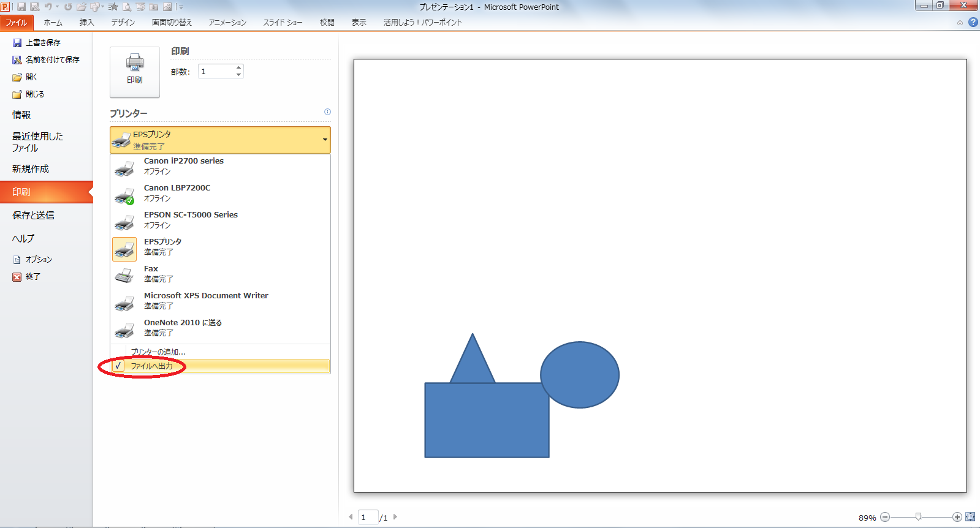This screenshot has height=528, width=980.
Task: Go to previous page in preview
Action: [x=351, y=517]
